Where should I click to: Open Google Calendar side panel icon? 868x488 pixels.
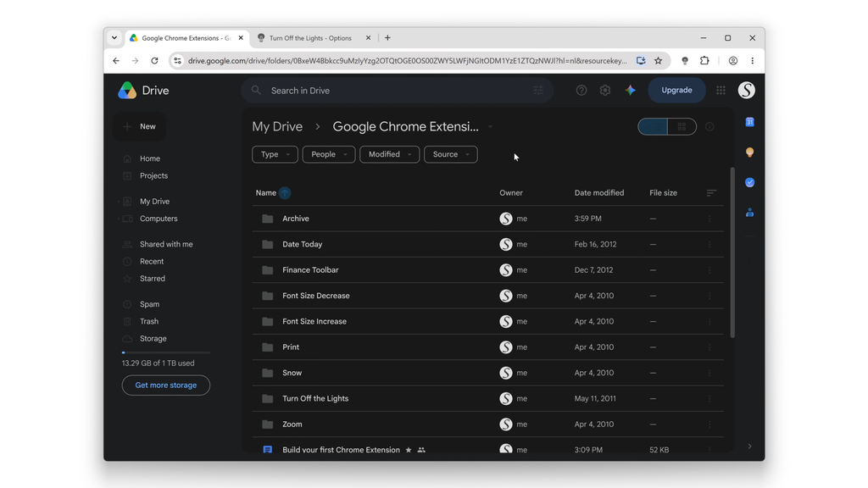point(749,122)
